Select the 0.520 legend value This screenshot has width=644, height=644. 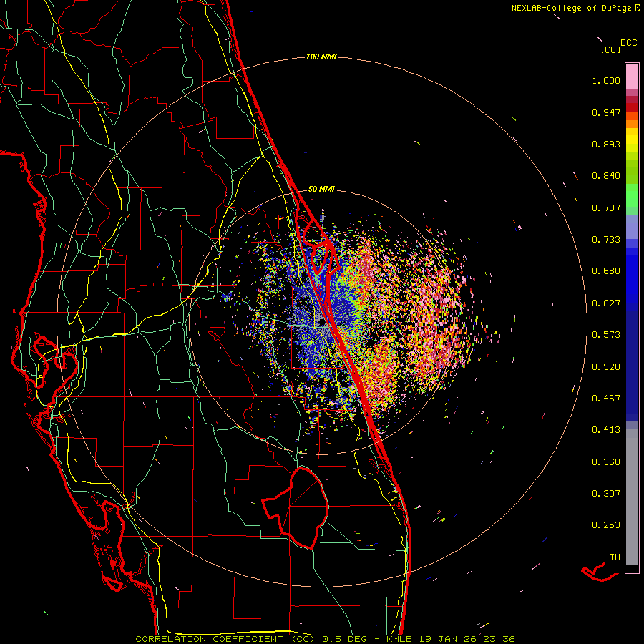pos(606,367)
